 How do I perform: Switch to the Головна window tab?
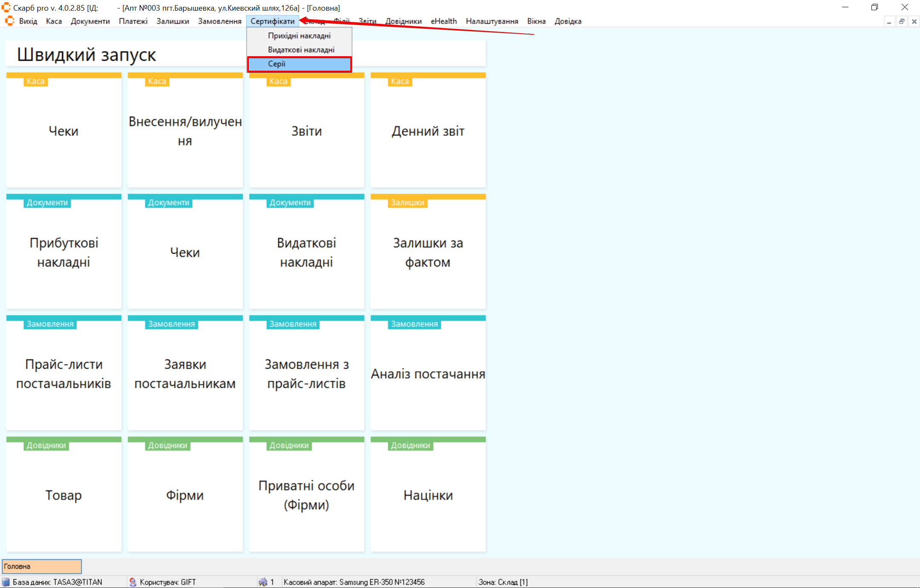pyautogui.click(x=42, y=566)
